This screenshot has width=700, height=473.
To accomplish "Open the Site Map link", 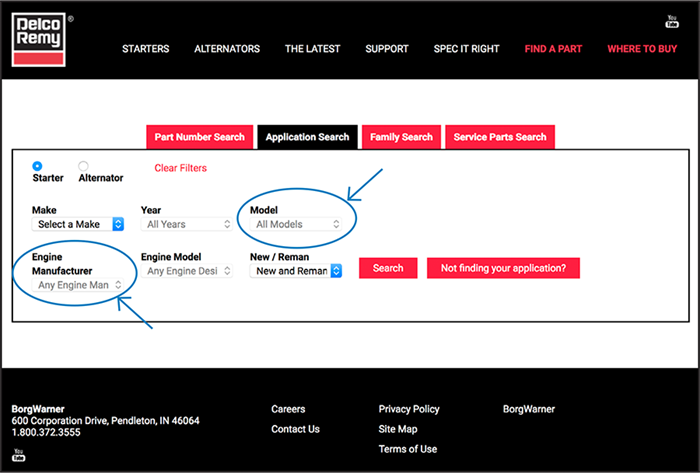I will 398,429.
